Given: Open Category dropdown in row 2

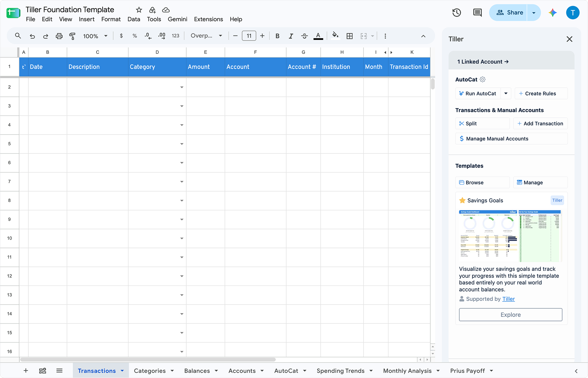Looking at the screenshot, I should pos(182,87).
